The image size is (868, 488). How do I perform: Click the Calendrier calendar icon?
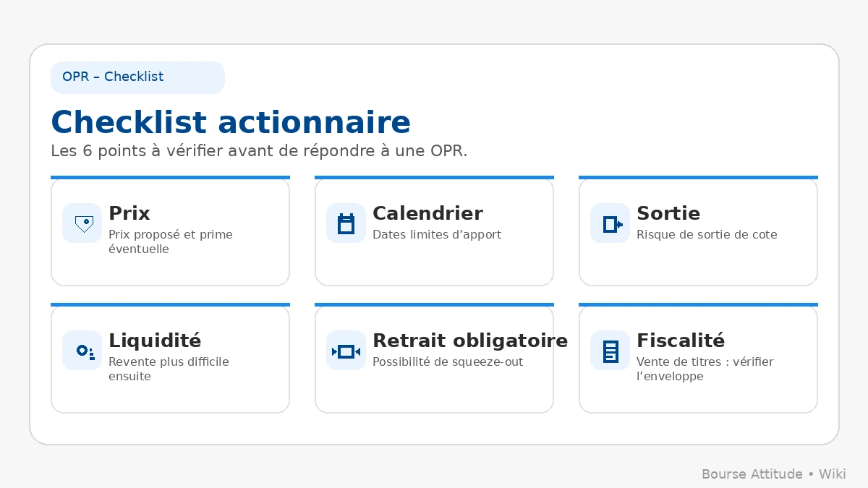(346, 223)
